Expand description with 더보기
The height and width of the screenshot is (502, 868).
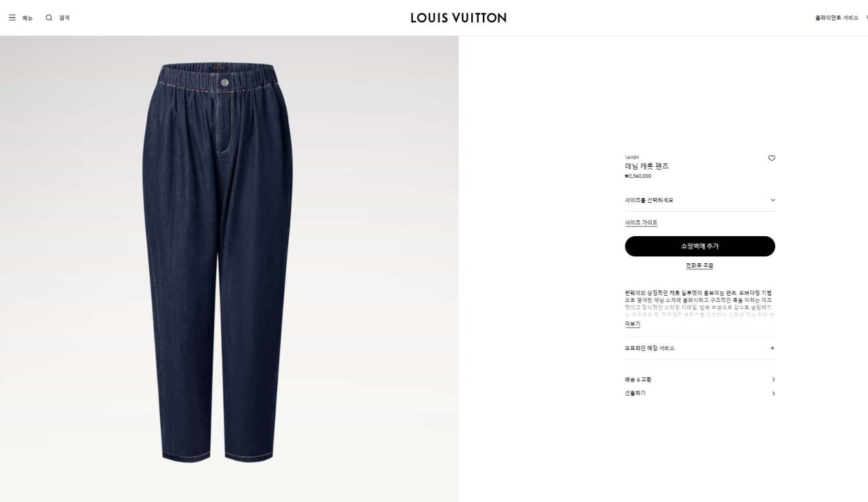[x=632, y=324]
